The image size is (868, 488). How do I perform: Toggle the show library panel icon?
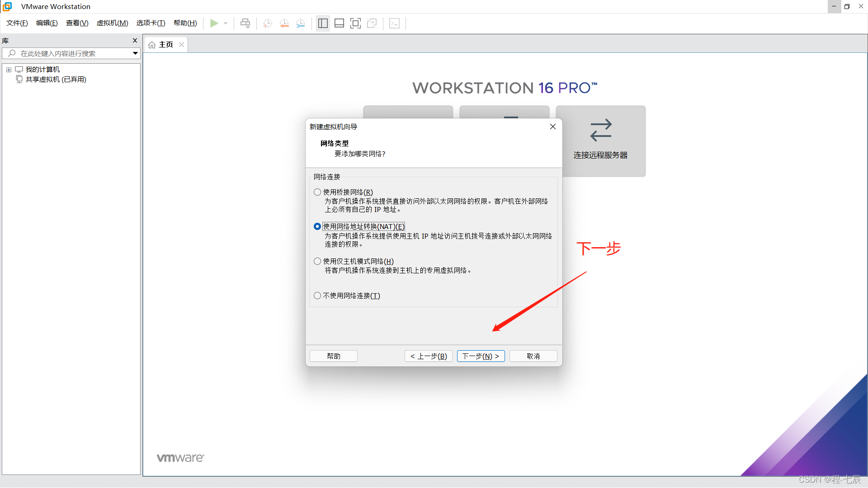pyautogui.click(x=323, y=23)
